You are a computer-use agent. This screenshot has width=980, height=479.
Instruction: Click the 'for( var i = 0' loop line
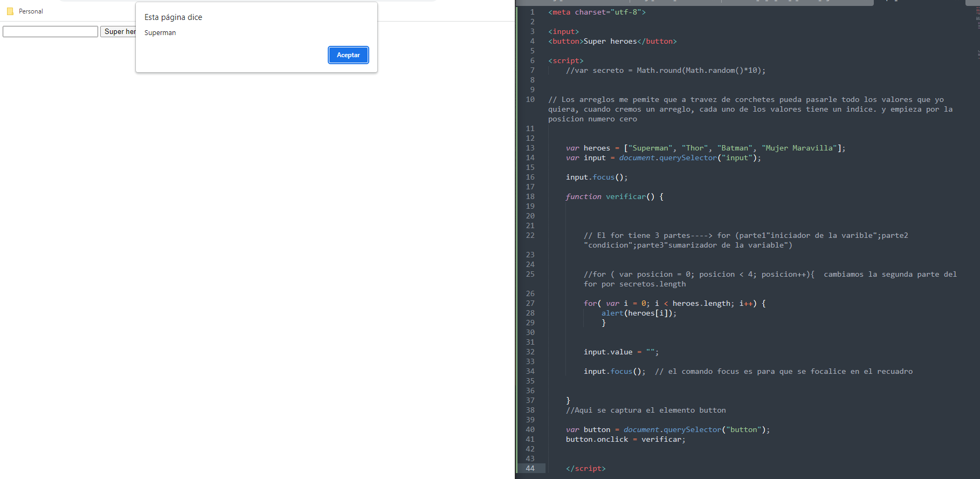coord(675,303)
